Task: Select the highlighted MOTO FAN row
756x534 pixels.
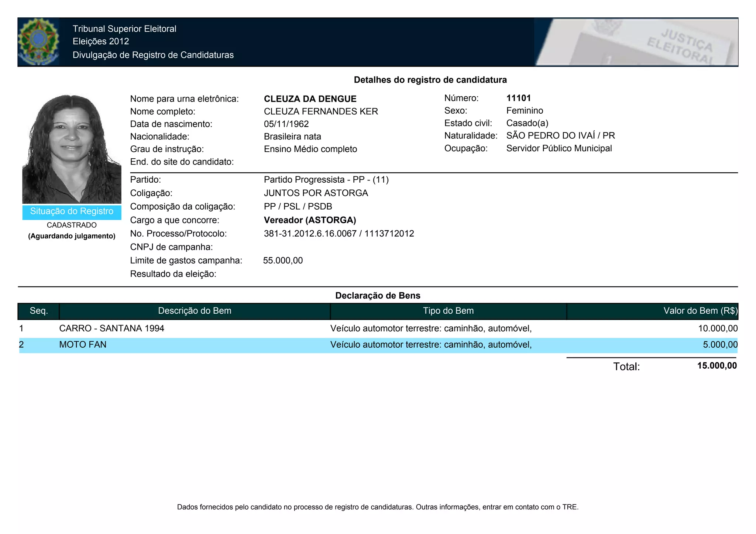Action: coord(83,345)
